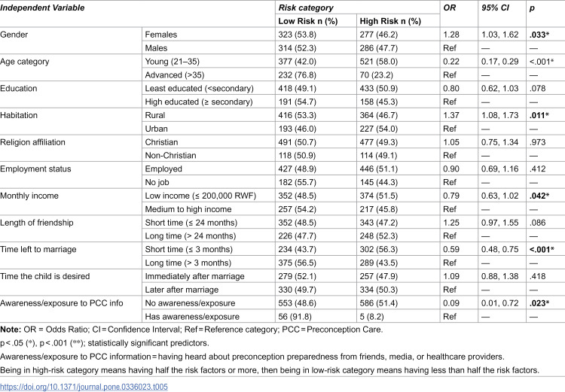Select the '95% CI' column header
Viewport: 565px width, 392px height.
496,8
